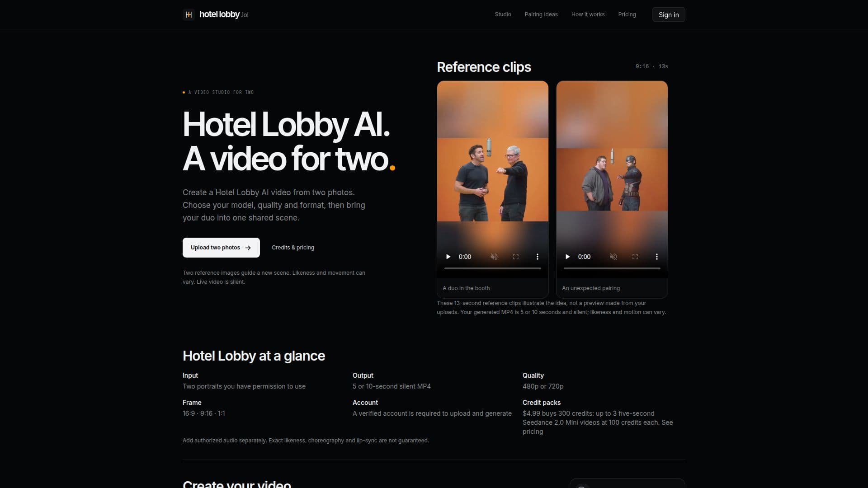Click the 'Credit packs' label
Screen dimensions: 868x488
tap(542, 403)
